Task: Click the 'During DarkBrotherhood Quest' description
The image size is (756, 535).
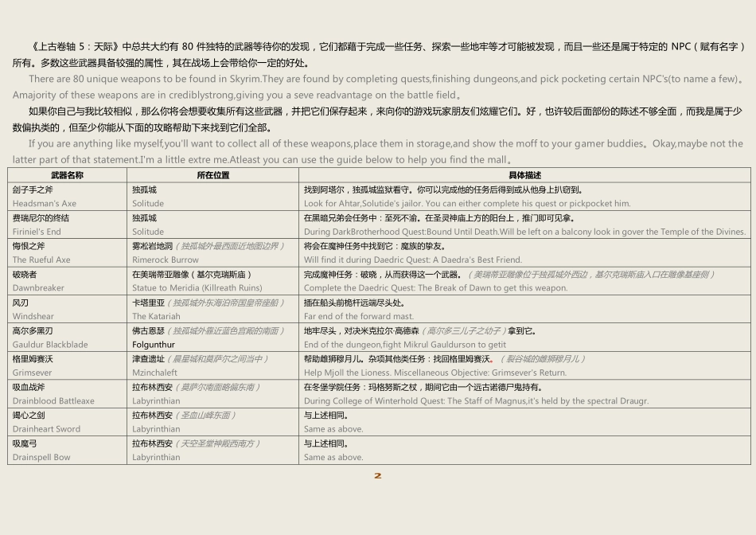Action: [525, 232]
